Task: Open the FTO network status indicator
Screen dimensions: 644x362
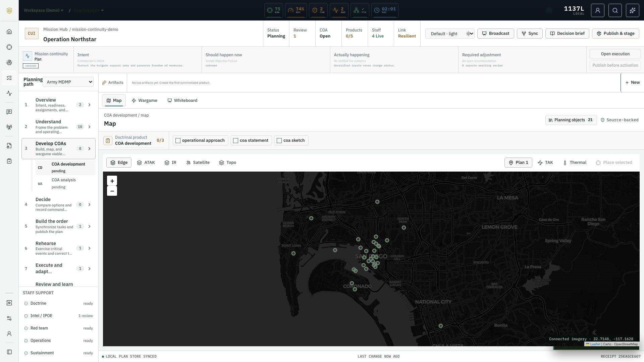Action: [x=360, y=10]
